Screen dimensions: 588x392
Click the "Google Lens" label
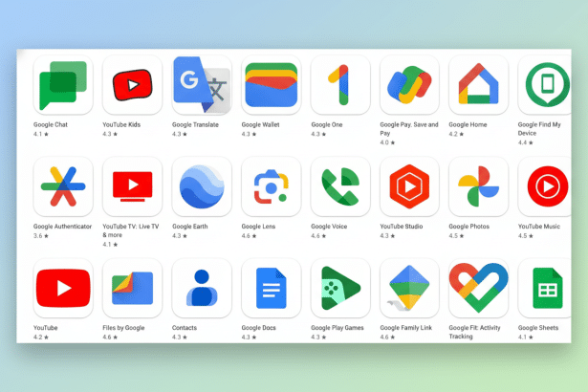pyautogui.click(x=258, y=227)
